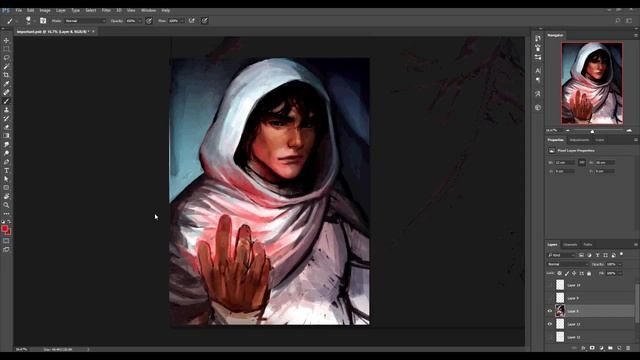This screenshot has width=640, height=360.
Task: Select the Rectangular Marquee tool
Action: tap(6, 49)
